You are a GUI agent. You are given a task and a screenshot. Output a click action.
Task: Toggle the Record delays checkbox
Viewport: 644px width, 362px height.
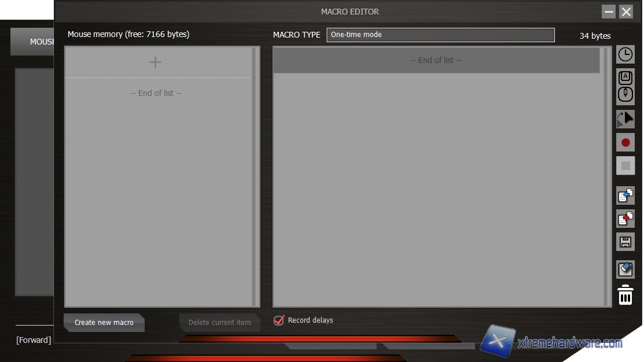pyautogui.click(x=279, y=320)
